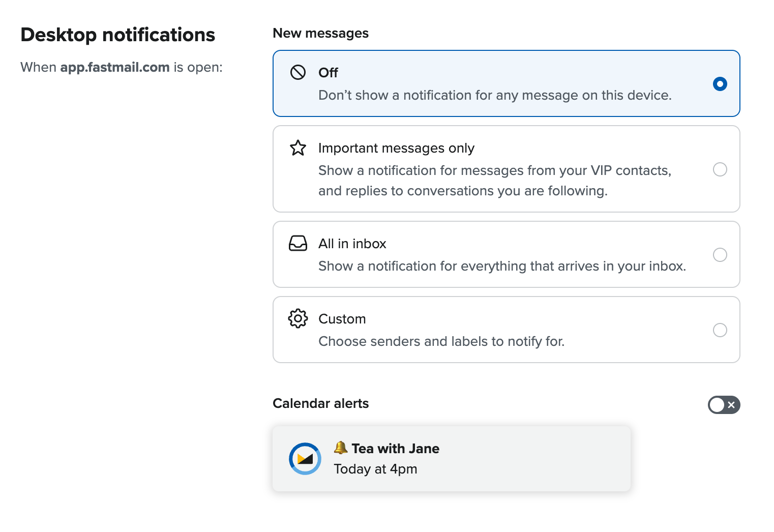
Task: Click the Choose senders and labels description
Action: tap(441, 341)
